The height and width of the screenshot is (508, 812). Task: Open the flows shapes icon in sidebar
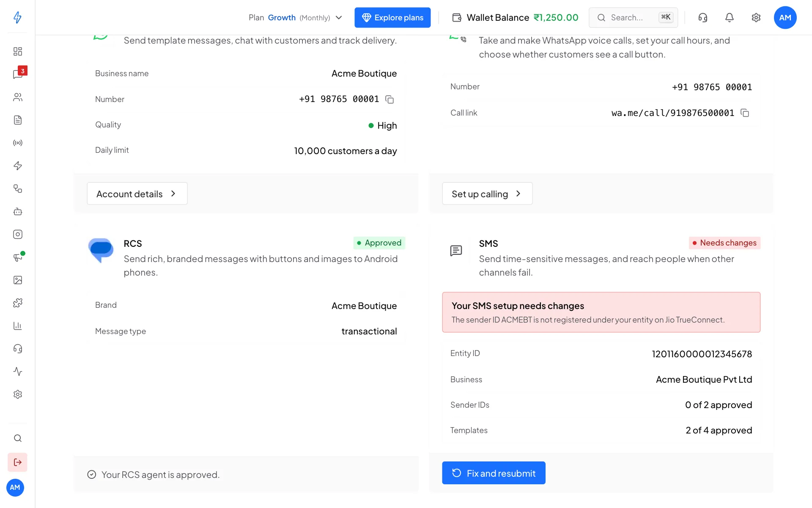[x=17, y=188]
